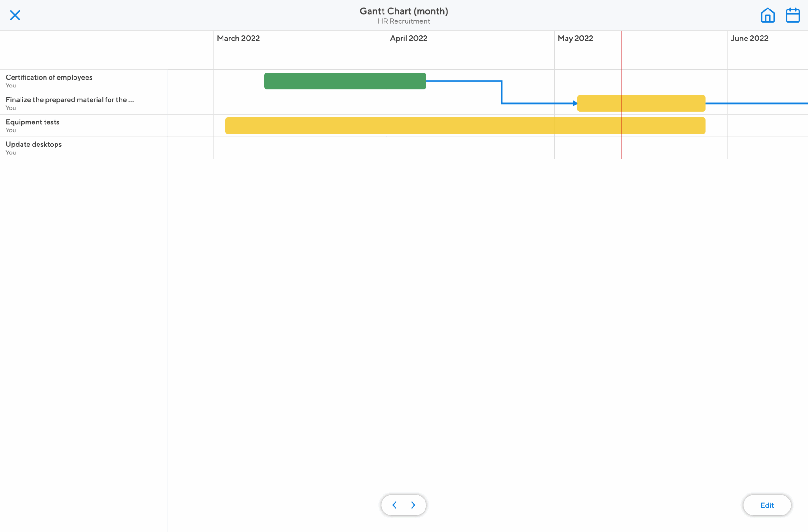Click the dependency arrow between Certification and Finalize

pos(502,92)
